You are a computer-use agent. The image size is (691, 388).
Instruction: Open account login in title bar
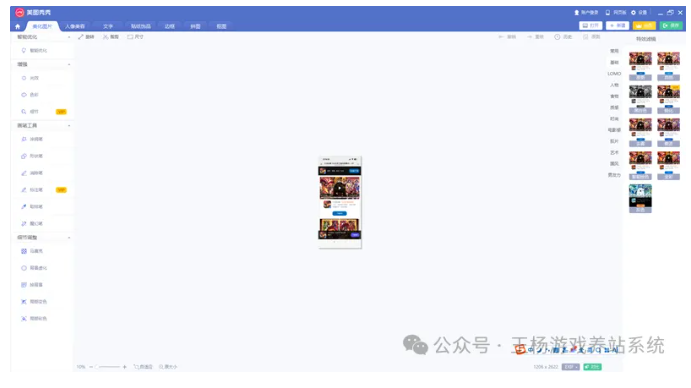(586, 13)
